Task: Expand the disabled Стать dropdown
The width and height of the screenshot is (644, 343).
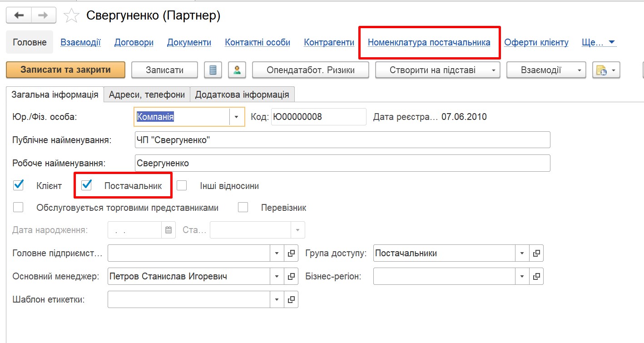Action: (x=298, y=230)
